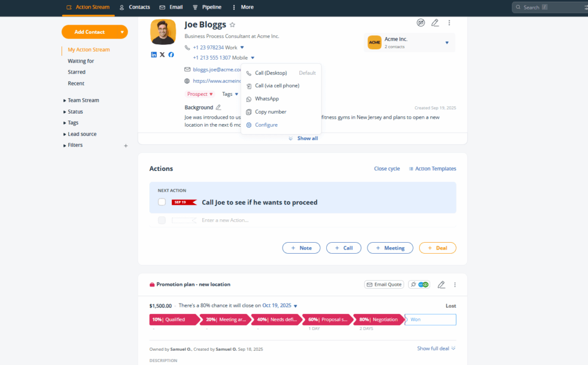This screenshot has width=588, height=365.
Task: Click the Add Contact button
Action: click(90, 32)
